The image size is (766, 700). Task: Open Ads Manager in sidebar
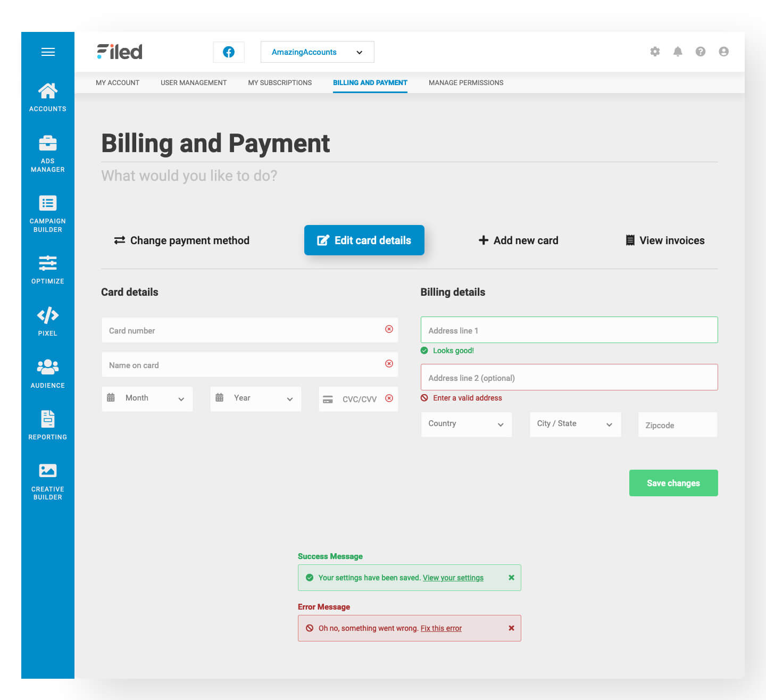click(x=48, y=154)
